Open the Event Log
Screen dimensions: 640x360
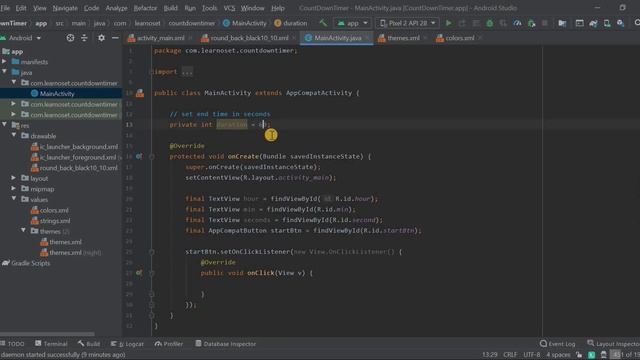pos(558,344)
